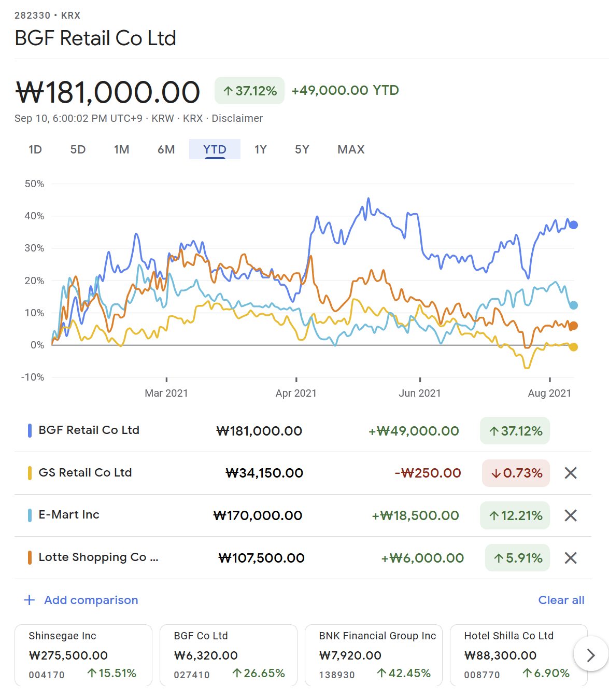Remove E-Mart Inc comparison row
This screenshot has width=609, height=700.
pos(570,515)
